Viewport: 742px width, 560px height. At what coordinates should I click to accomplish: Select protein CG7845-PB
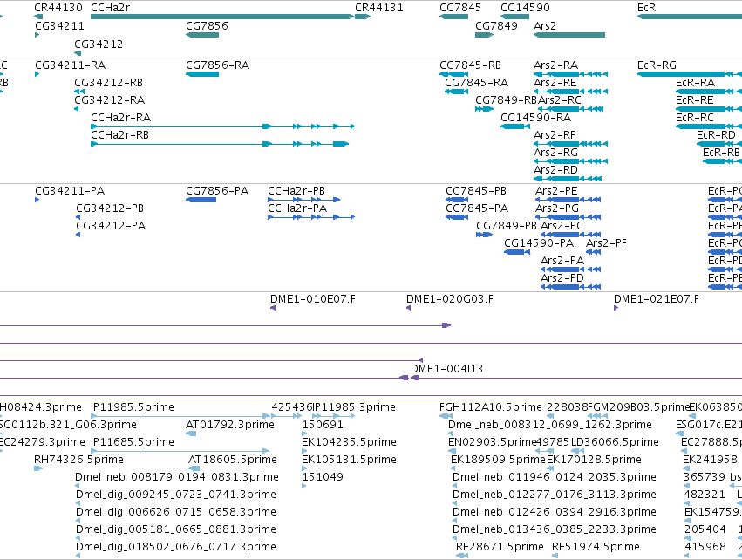pos(457,200)
